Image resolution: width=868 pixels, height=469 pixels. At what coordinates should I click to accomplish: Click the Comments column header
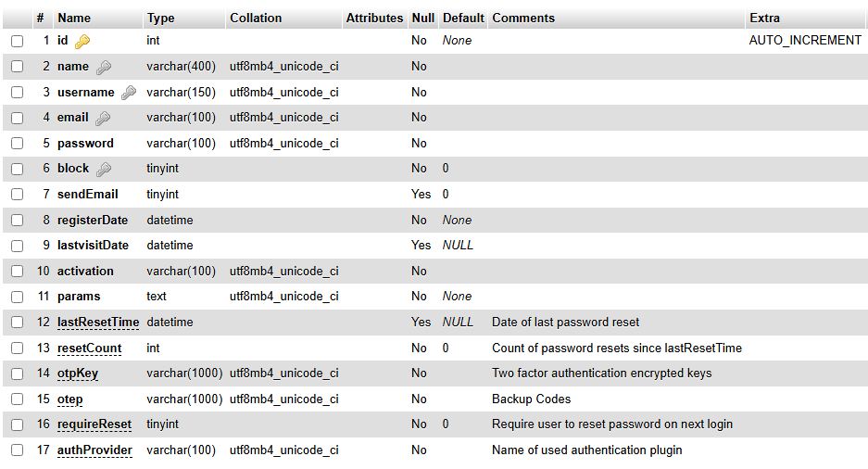[523, 18]
